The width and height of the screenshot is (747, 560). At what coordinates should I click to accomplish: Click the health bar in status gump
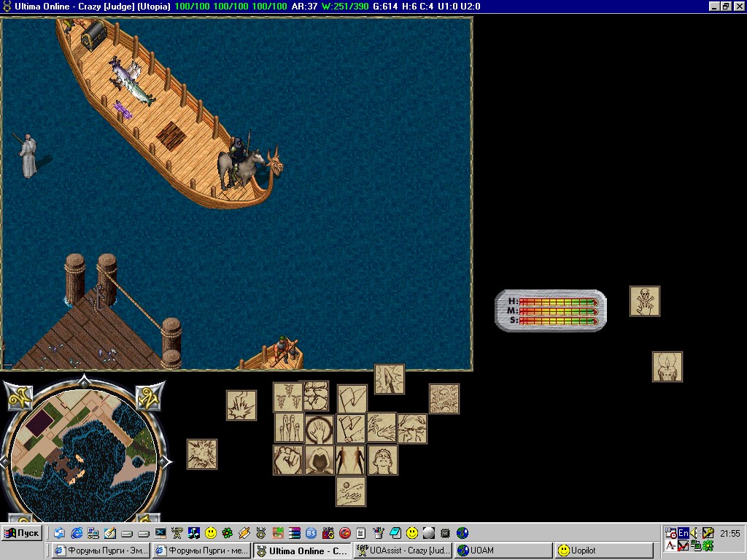pos(558,301)
